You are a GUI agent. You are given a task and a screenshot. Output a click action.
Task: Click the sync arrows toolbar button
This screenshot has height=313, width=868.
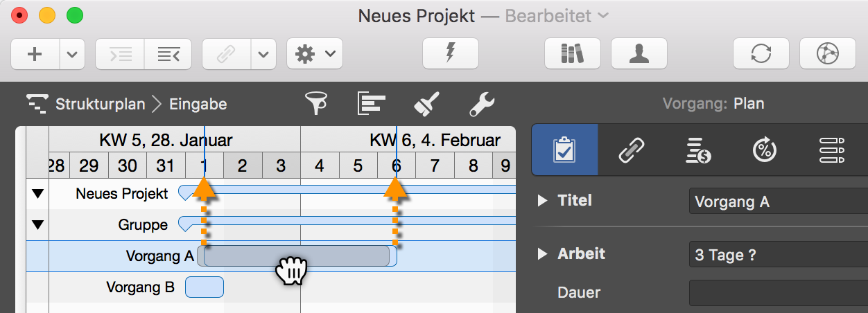click(x=761, y=53)
